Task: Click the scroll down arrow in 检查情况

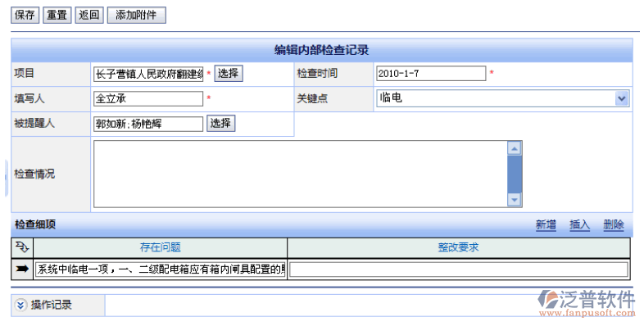Action: click(x=515, y=200)
